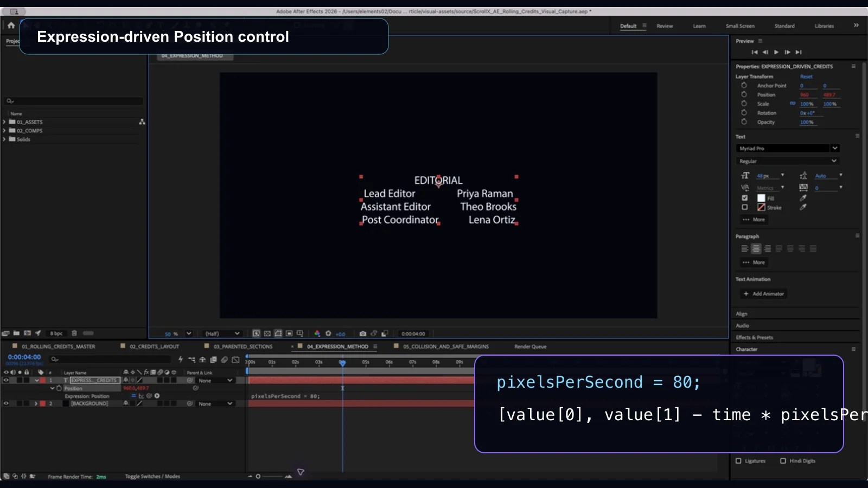Open the Graph Editor in timeline

click(235, 359)
